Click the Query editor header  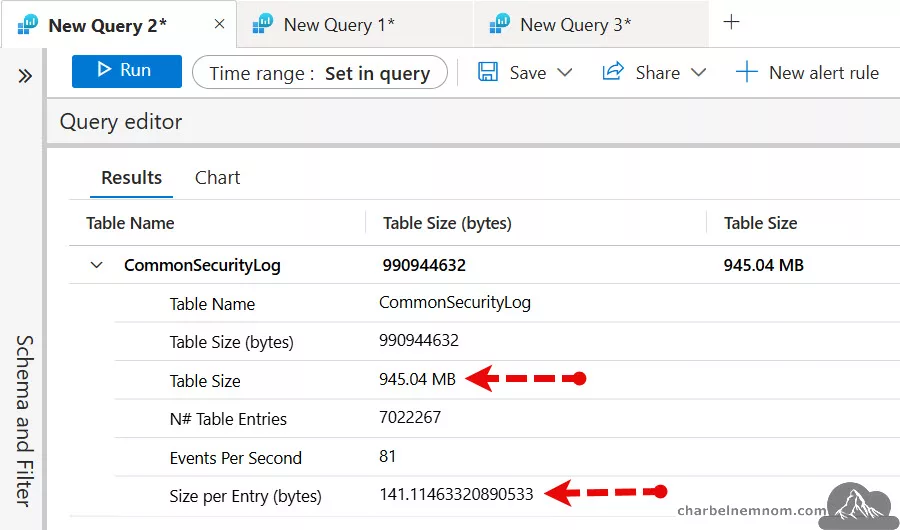[121, 122]
